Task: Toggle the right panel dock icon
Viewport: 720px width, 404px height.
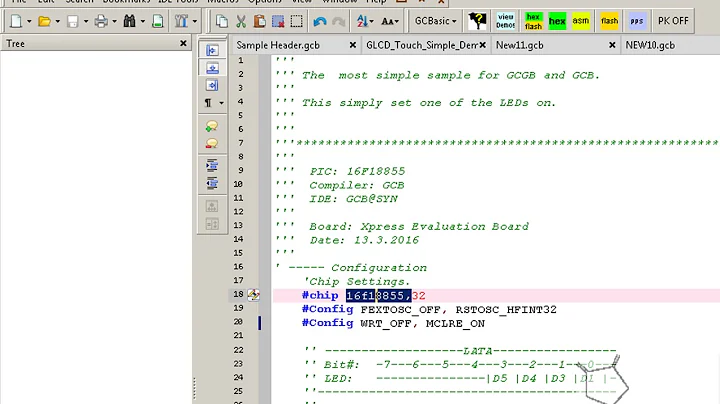Action: click(212, 85)
